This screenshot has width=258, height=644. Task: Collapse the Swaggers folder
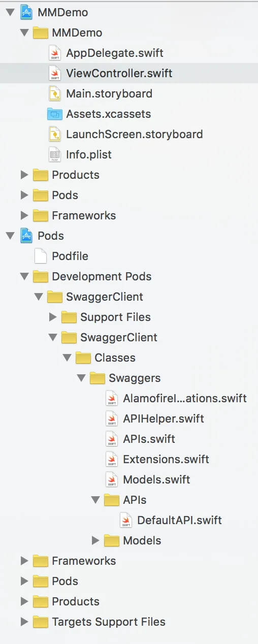(81, 378)
